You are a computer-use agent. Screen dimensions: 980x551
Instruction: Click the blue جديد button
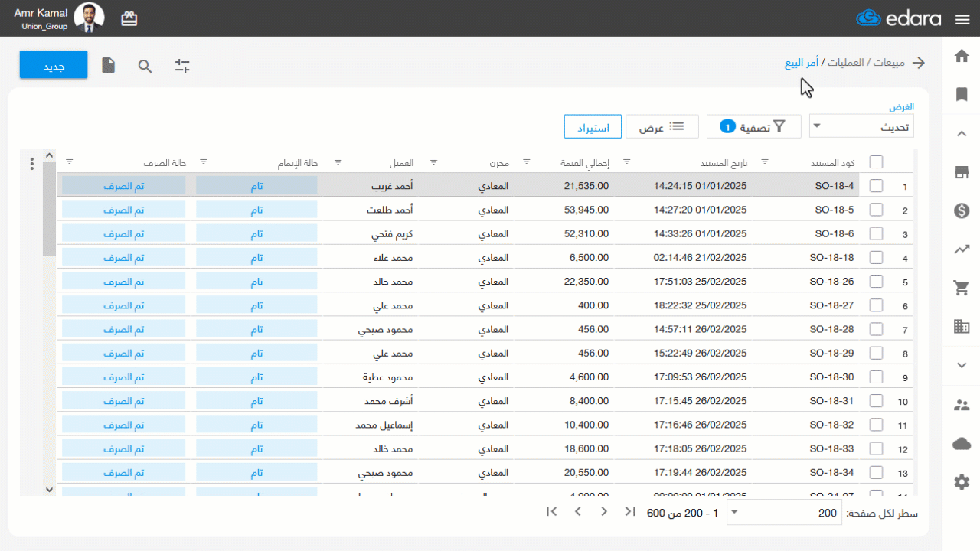pos(54,65)
